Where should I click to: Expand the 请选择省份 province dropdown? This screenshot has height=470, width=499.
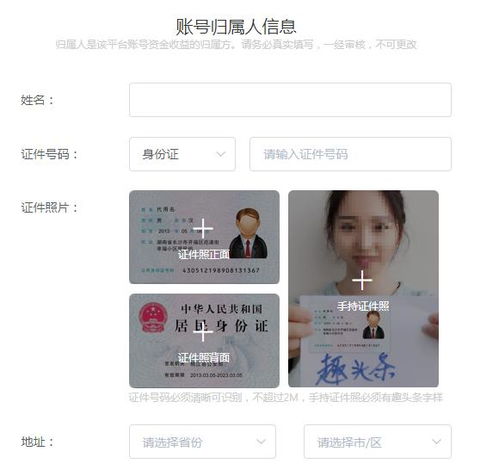point(202,442)
